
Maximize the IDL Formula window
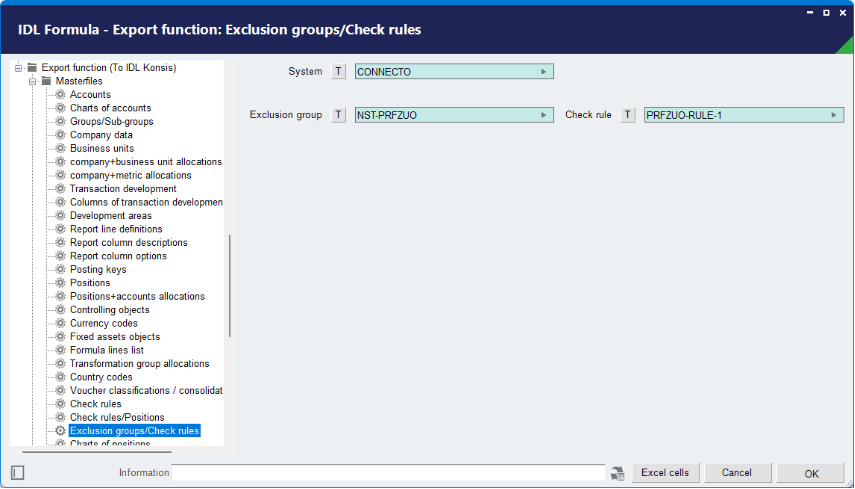pos(827,13)
